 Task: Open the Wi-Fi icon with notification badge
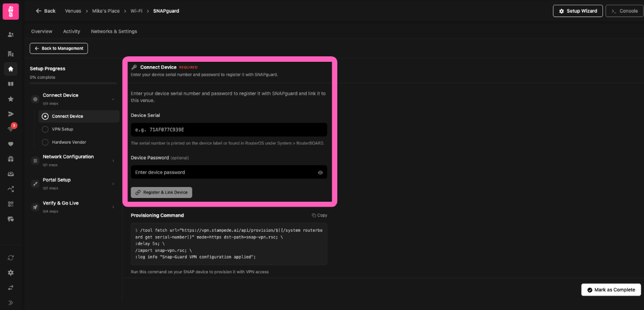10,129
